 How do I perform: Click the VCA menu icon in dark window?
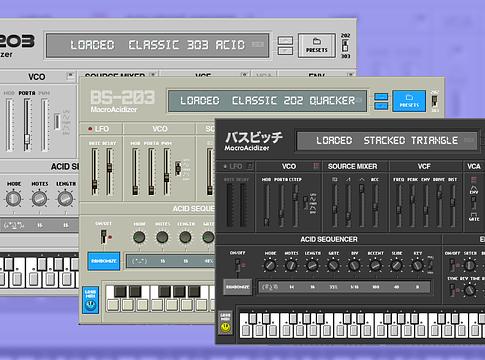coord(474,180)
